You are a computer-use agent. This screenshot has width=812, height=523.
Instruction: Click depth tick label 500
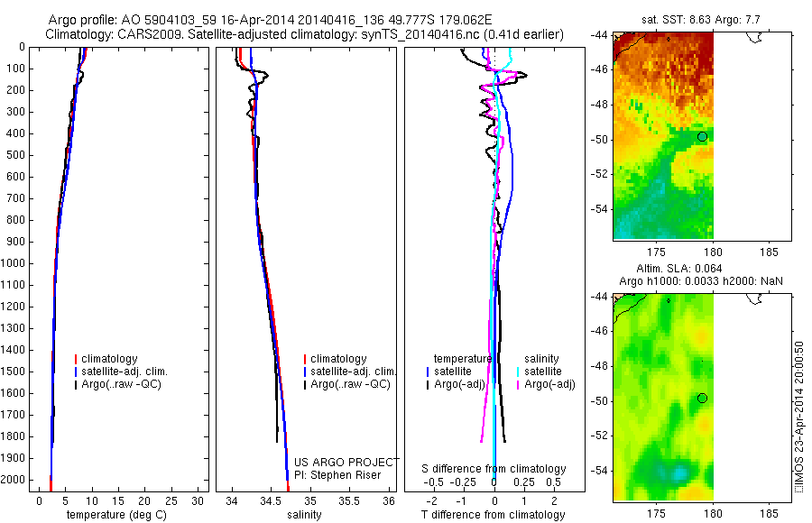point(15,155)
